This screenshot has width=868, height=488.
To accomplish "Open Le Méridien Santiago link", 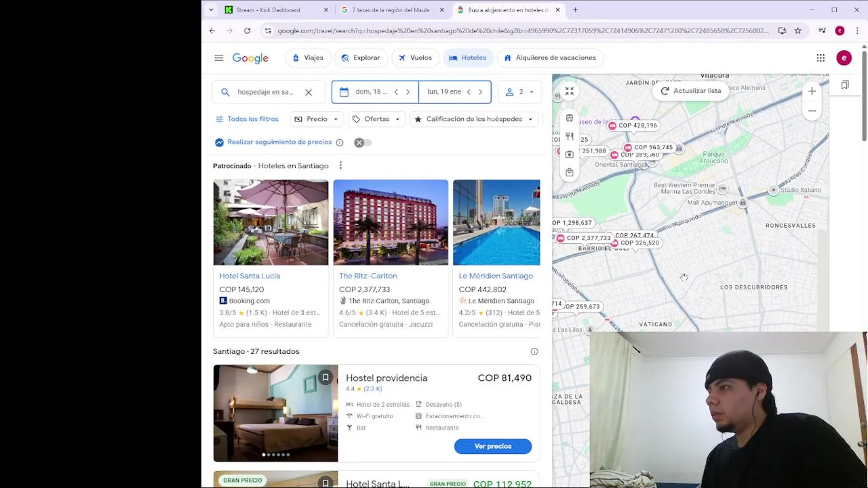I will [496, 276].
